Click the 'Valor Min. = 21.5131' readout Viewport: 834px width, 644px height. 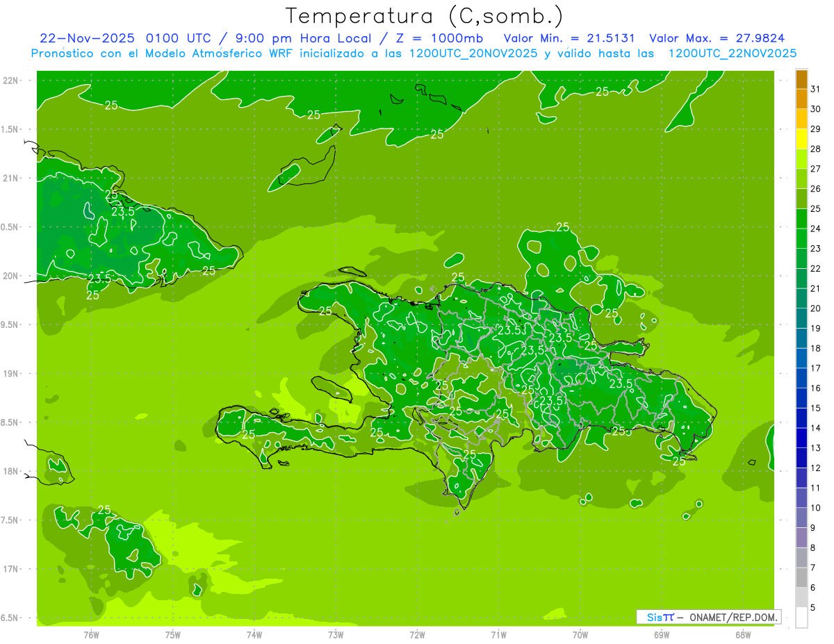click(569, 38)
